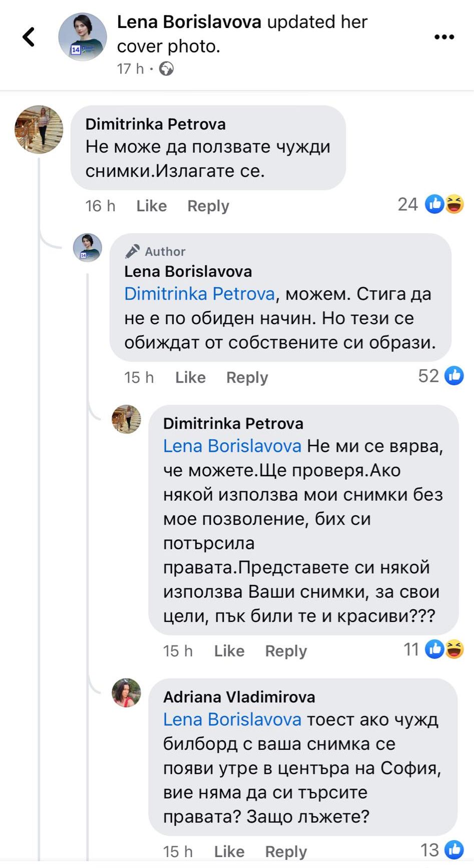The height and width of the screenshot is (868, 474).
Task: Tap Dimitrinka Petrova's avatar on top comment
Action: coord(39,129)
